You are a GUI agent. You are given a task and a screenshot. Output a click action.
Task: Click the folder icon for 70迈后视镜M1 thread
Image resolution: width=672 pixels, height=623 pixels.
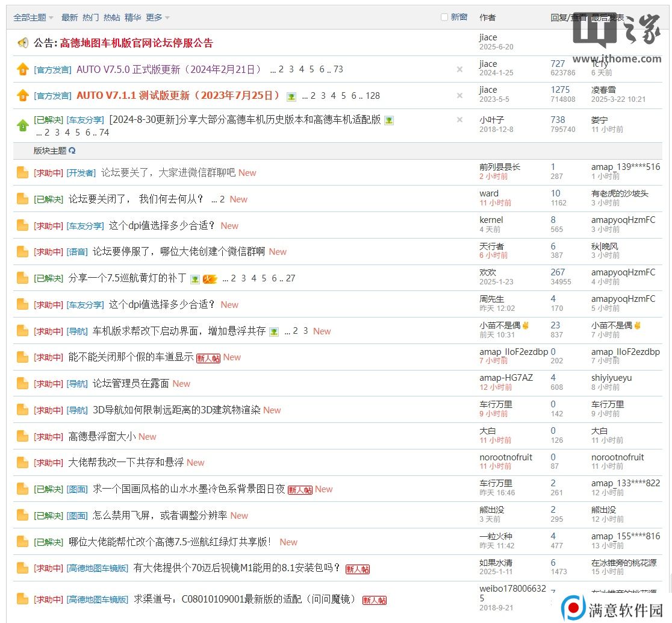[x=22, y=568]
